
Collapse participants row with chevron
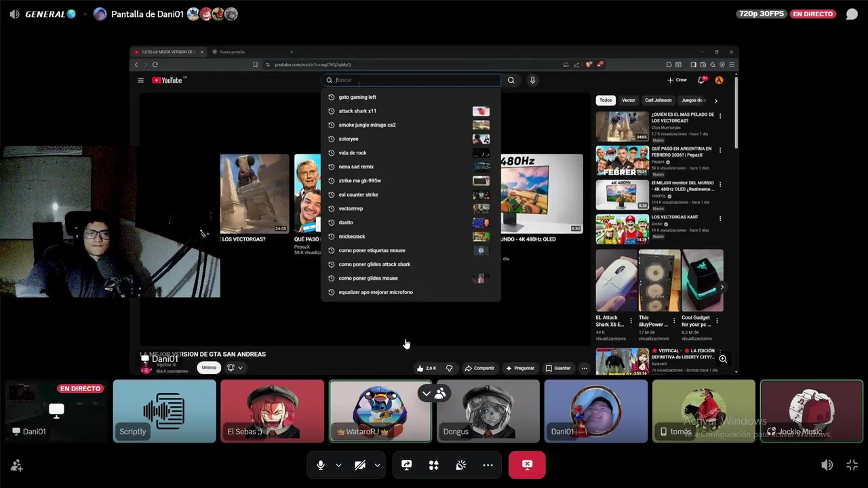426,393
